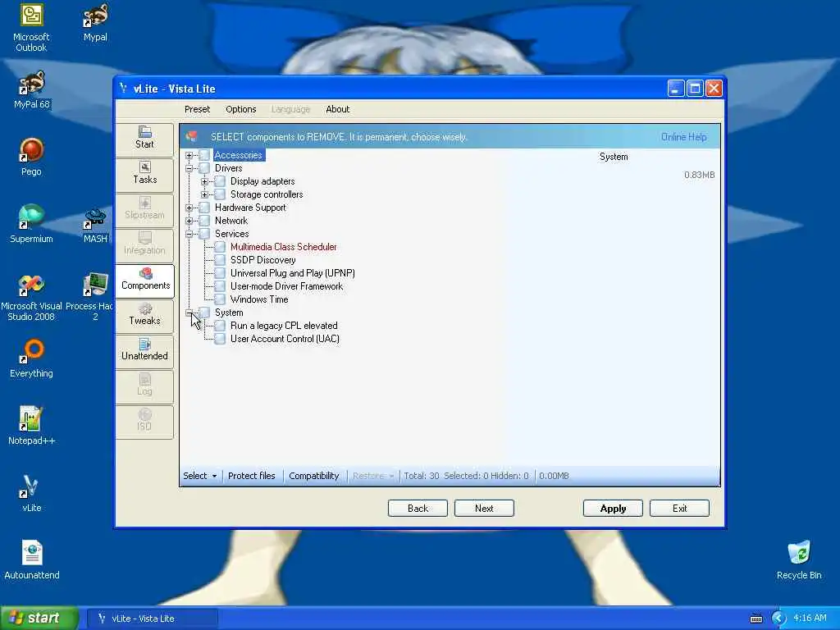This screenshot has width=840, height=630.
Task: Open the About menu
Action: [x=337, y=109]
